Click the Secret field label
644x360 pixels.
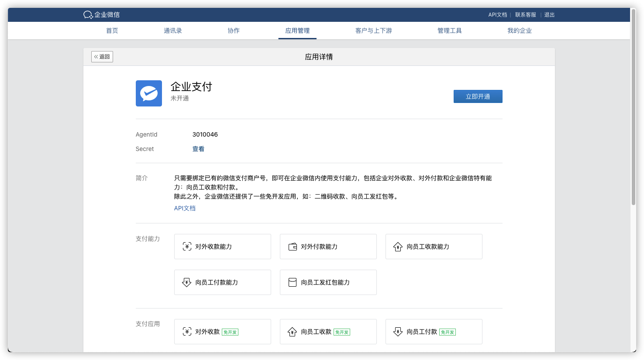point(145,149)
